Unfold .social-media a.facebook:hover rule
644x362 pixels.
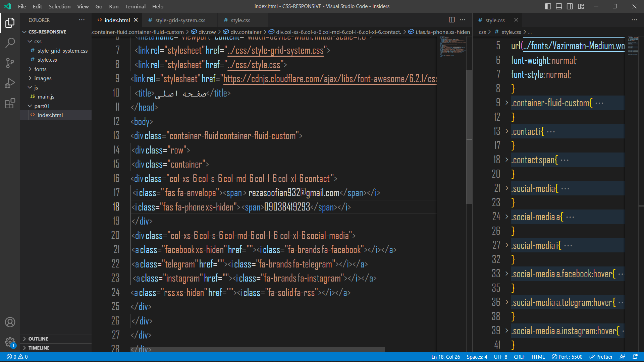click(507, 274)
